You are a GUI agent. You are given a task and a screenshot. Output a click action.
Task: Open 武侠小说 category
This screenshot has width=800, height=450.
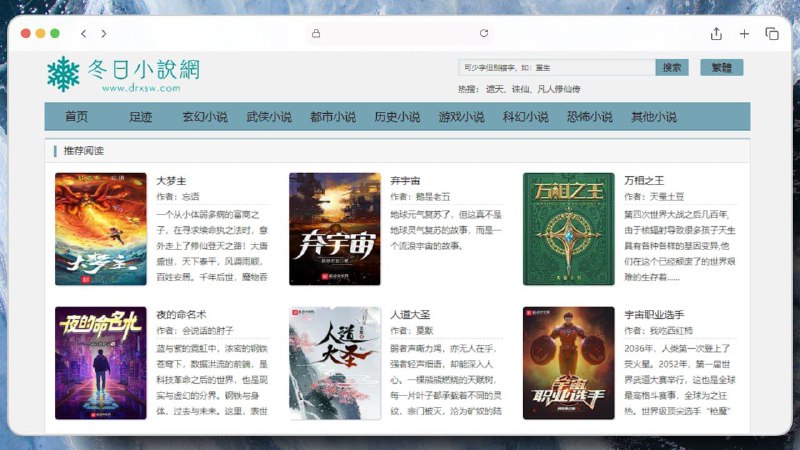point(269,117)
